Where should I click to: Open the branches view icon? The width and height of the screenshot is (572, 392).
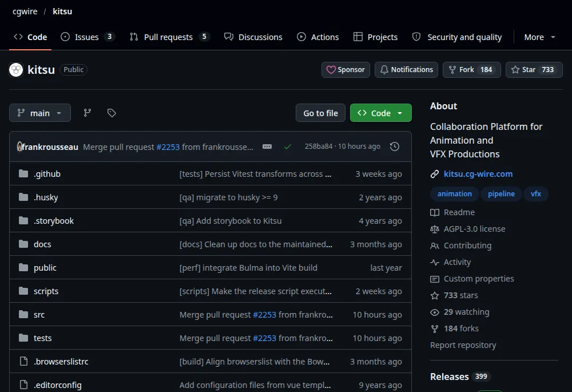tap(87, 113)
